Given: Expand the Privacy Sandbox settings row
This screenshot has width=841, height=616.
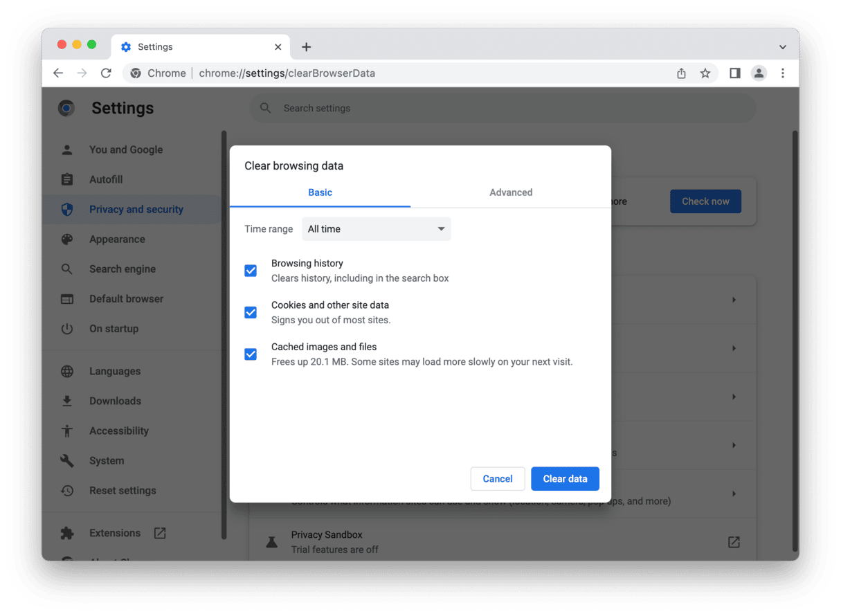Looking at the screenshot, I should pos(734,542).
